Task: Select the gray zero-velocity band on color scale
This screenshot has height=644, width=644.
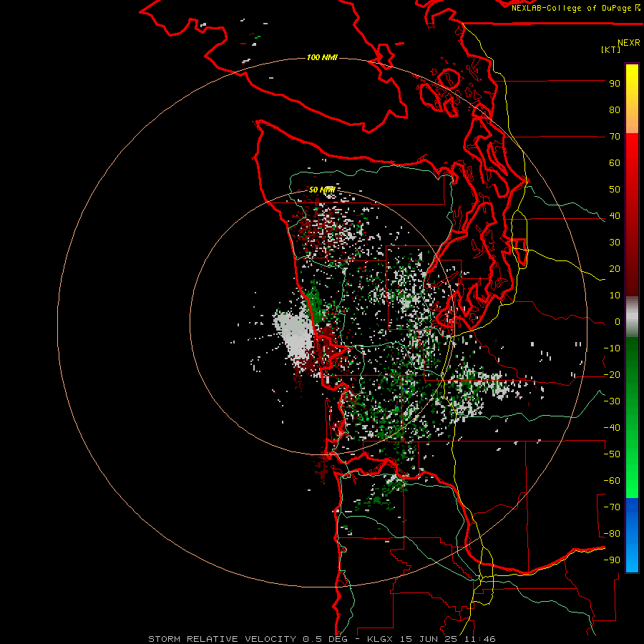Action: click(632, 317)
